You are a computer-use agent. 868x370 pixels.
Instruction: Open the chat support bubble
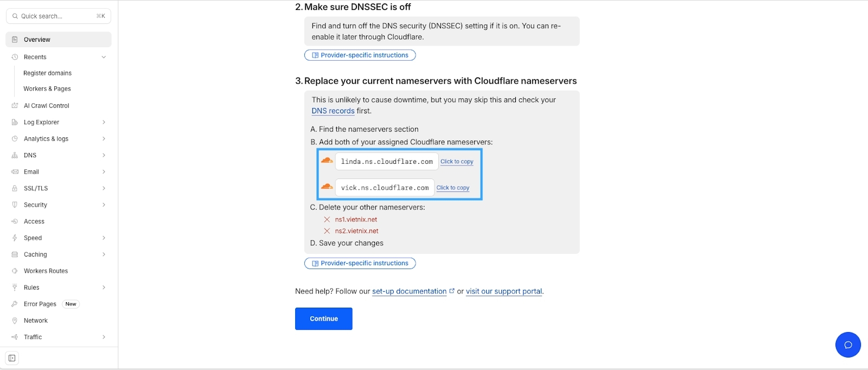[847, 345]
